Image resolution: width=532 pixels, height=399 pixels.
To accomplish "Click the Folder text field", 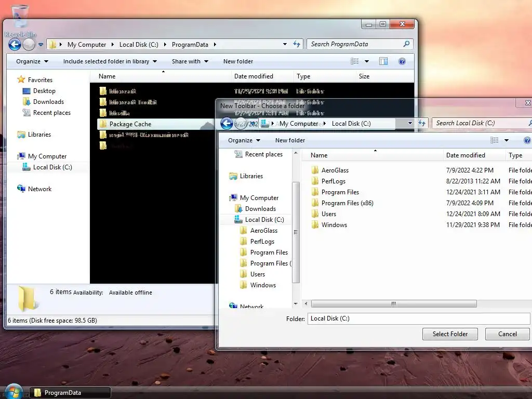I will [x=419, y=318].
